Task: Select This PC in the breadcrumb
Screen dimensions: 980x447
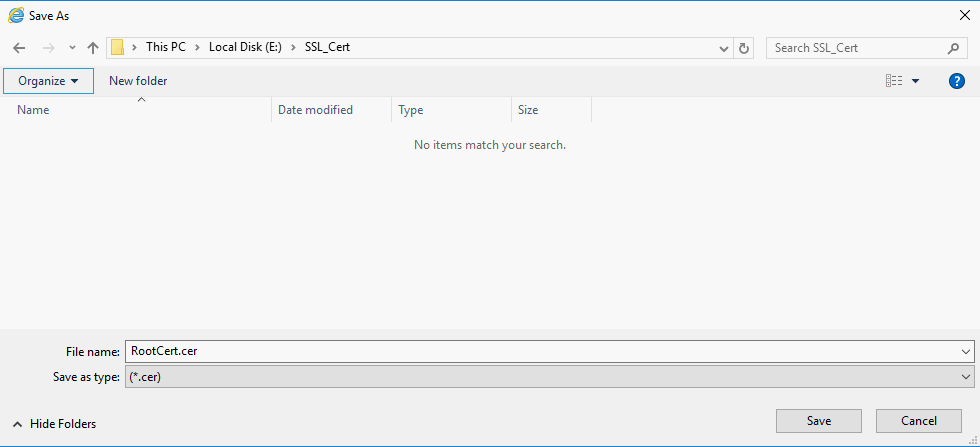Action: [165, 47]
